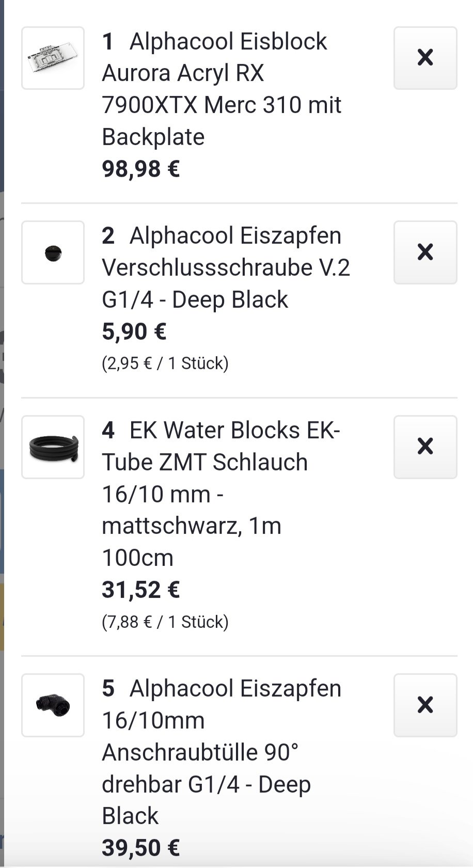The height and width of the screenshot is (868, 473).
Task: Click the 2,95 € per Stück unit price
Action: coord(165,364)
